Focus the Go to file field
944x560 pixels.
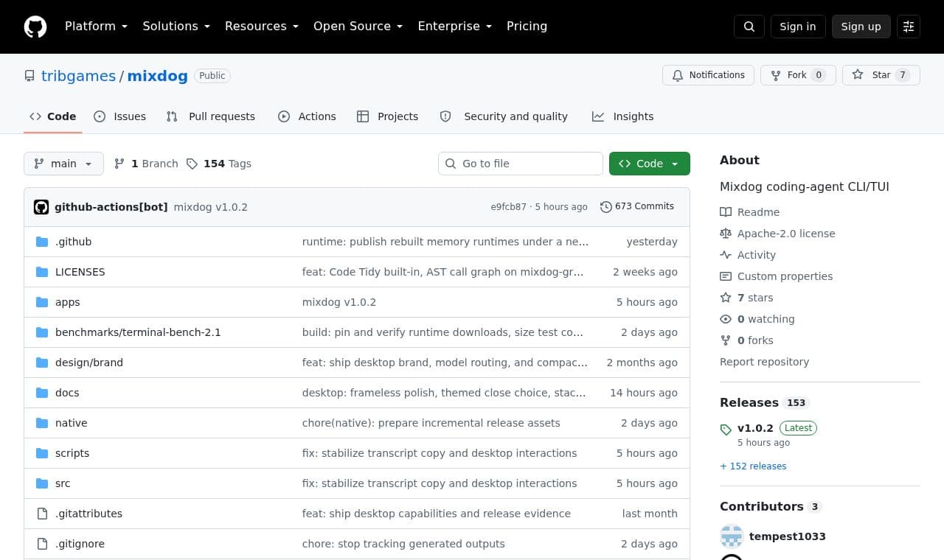coord(521,164)
